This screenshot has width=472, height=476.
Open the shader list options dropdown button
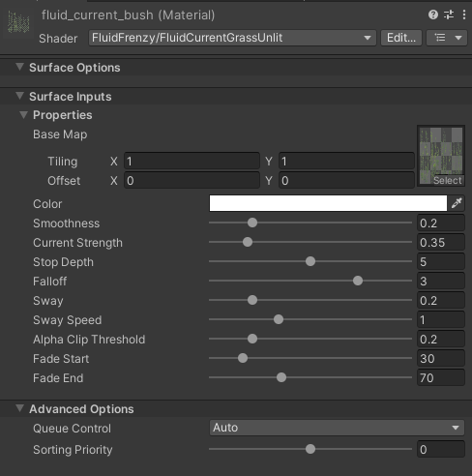click(447, 38)
